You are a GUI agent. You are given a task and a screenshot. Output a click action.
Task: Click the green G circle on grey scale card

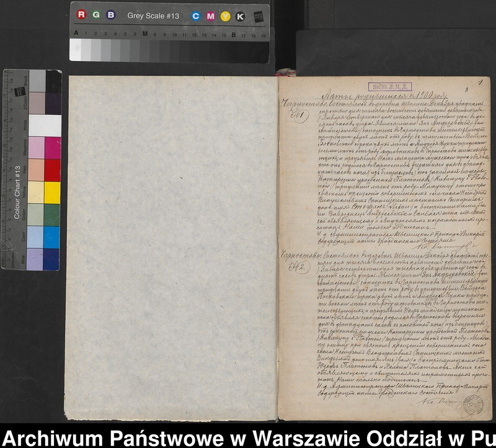(x=96, y=15)
